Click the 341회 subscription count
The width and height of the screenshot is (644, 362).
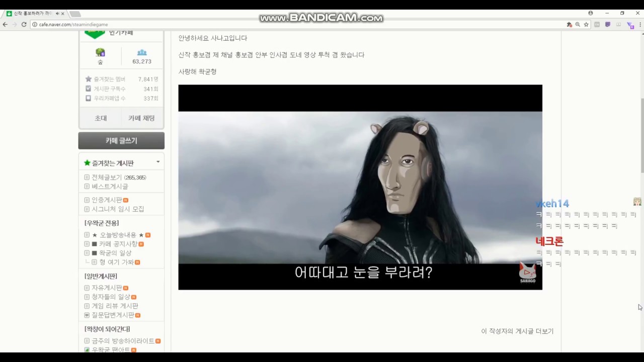151,89
